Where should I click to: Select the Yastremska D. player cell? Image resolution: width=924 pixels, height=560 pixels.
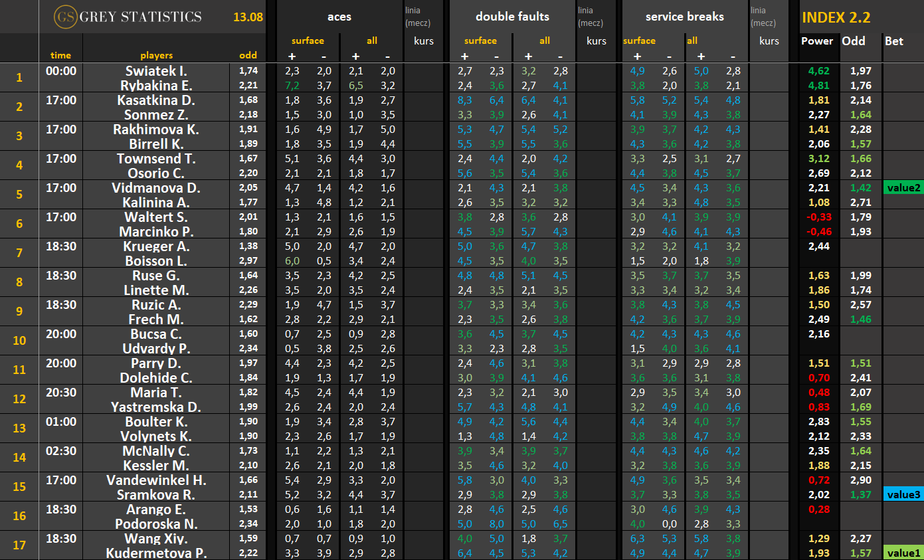tap(156, 407)
